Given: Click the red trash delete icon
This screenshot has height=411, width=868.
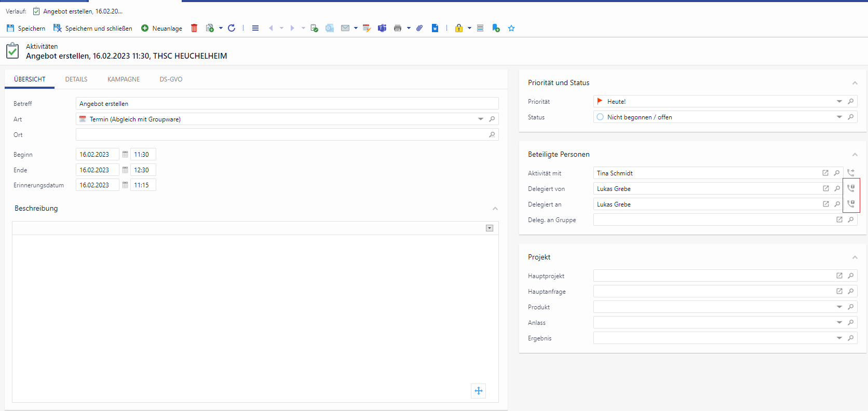Looking at the screenshot, I should (x=194, y=28).
